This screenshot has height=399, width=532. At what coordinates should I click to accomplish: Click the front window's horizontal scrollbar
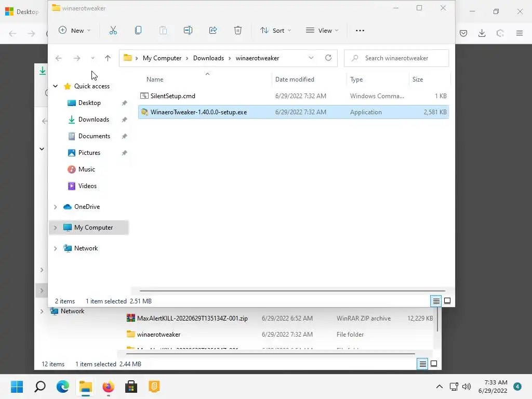click(292, 291)
